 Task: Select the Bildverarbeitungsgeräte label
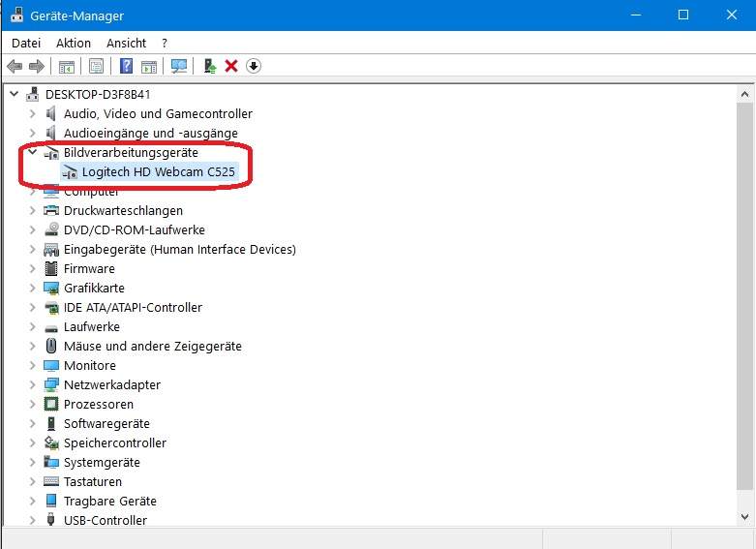coord(131,152)
